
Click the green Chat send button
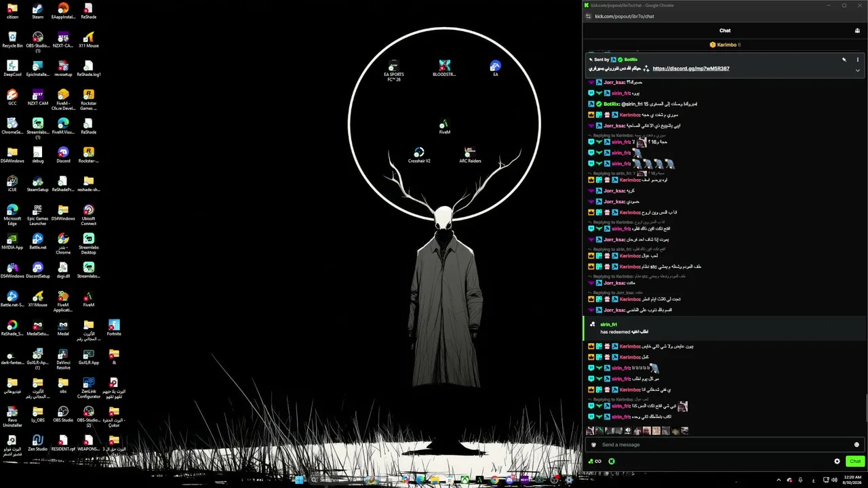[x=854, y=461]
